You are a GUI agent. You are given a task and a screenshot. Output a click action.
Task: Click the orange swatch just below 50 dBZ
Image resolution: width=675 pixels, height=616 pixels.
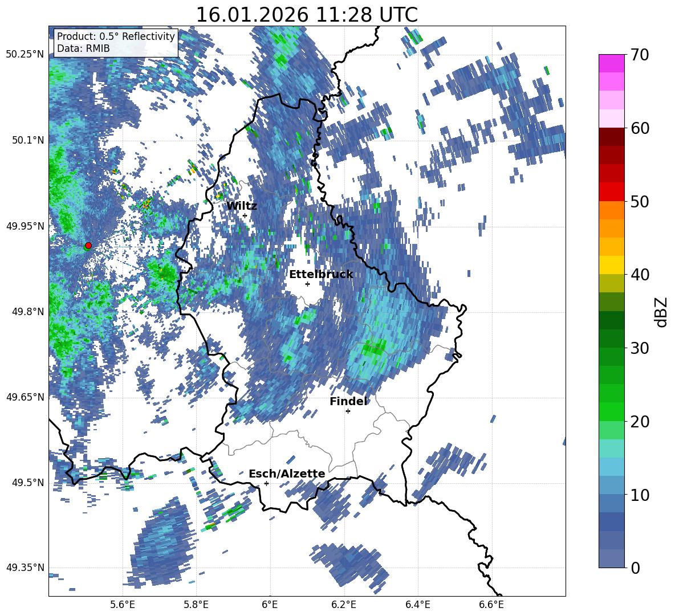click(x=611, y=210)
